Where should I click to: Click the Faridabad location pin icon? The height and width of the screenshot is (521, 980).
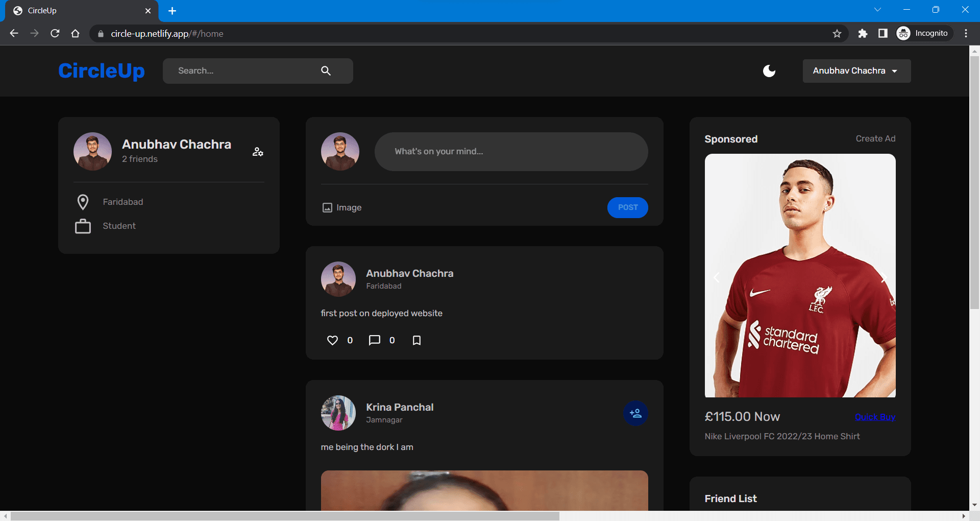(x=83, y=202)
